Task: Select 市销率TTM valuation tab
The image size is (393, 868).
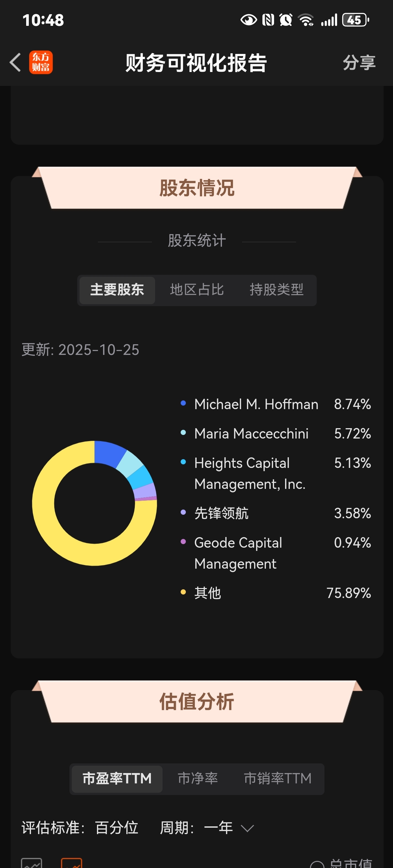Action: tap(277, 779)
